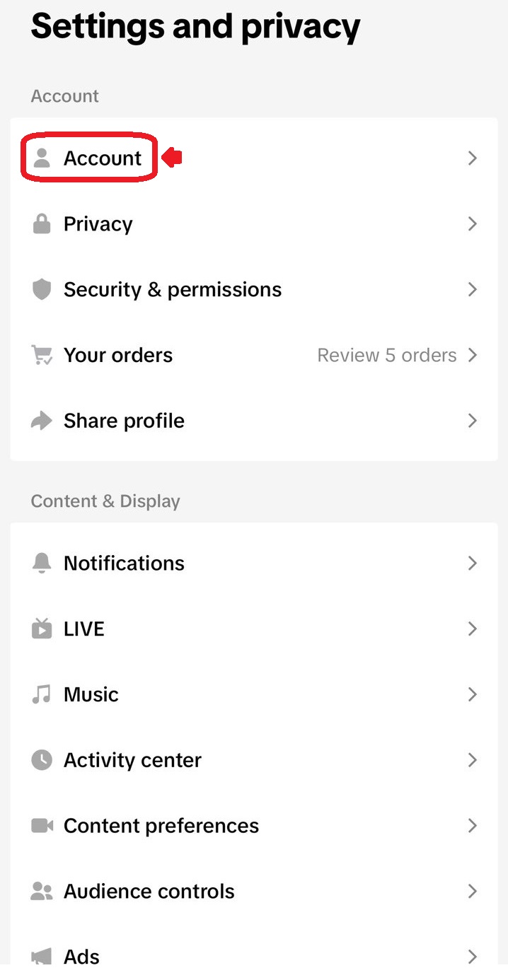508x980 pixels.
Task: Tap the music note icon next to Music
Action: point(42,694)
